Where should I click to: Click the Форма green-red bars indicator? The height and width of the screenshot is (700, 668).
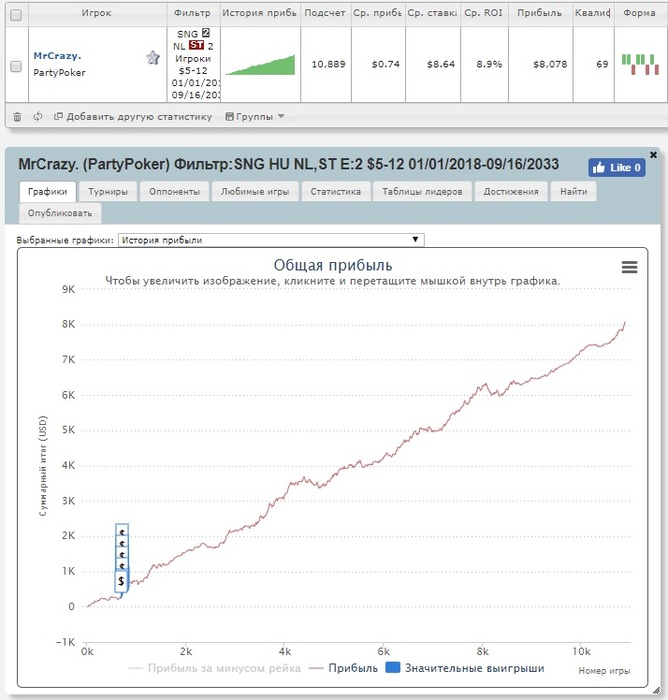(640, 64)
